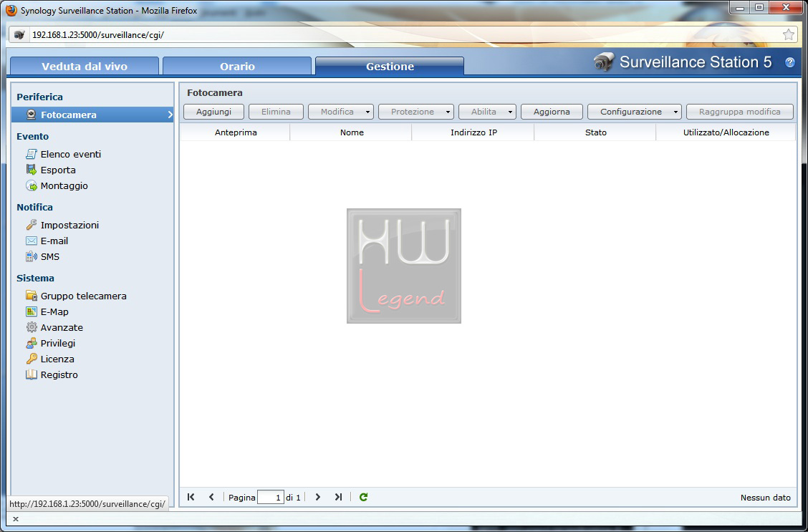Screen dimensions: 808x532
Task: Click the Pagina number input field
Action: tap(271, 498)
